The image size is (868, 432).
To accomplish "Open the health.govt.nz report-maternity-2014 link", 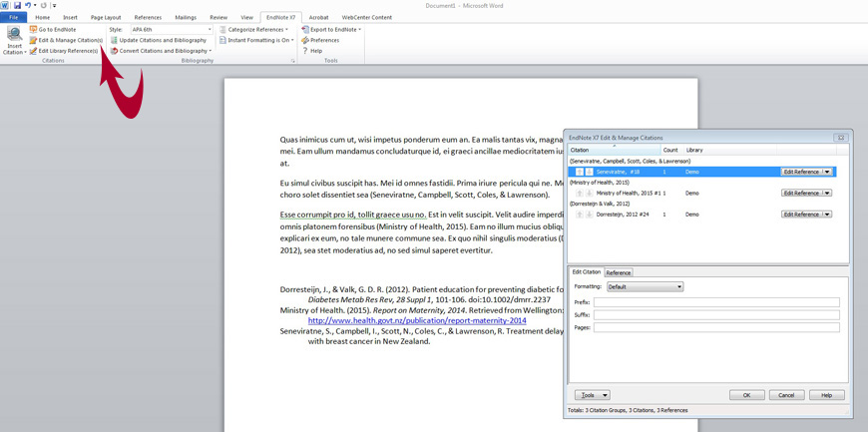I will click(417, 320).
